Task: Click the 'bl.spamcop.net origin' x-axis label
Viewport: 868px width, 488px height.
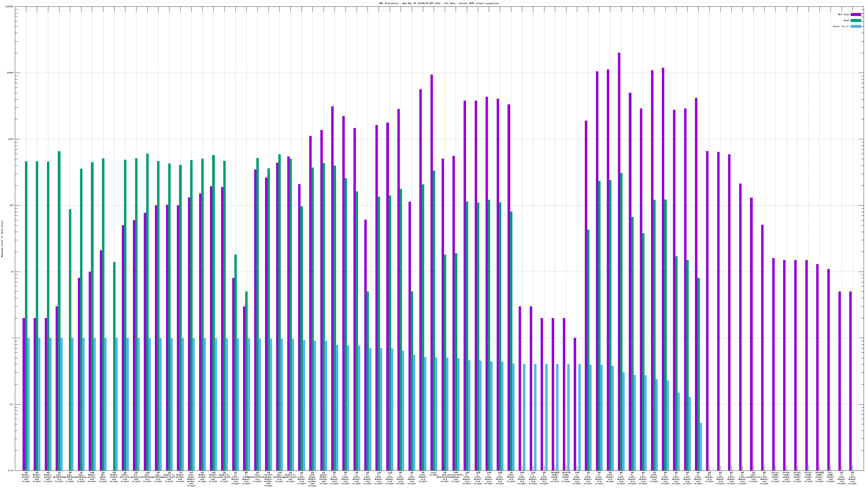Action: (136, 477)
